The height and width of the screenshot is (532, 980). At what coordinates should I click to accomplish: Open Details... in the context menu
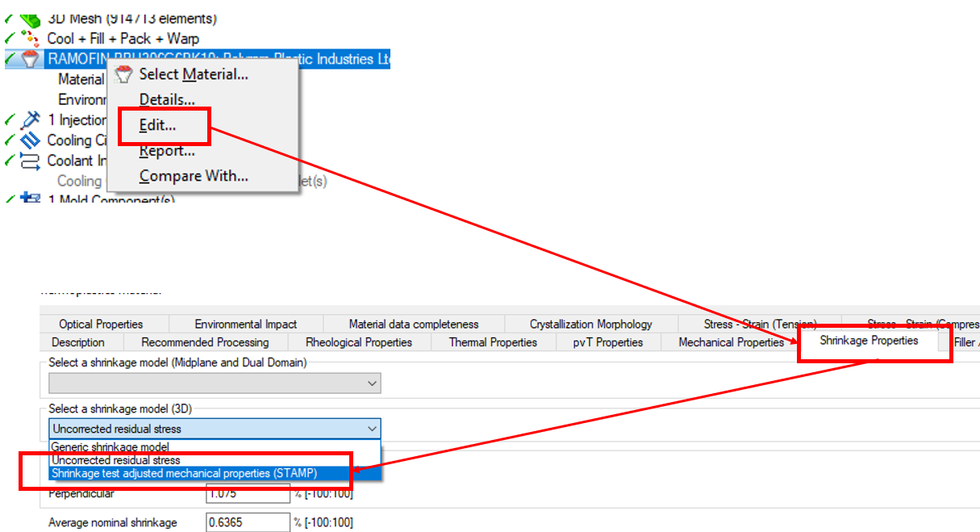167,100
